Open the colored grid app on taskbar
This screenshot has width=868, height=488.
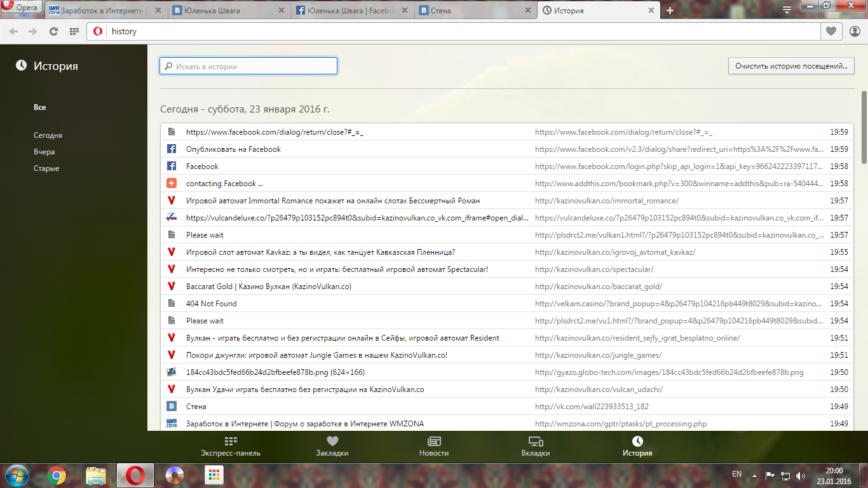pyautogui.click(x=213, y=475)
